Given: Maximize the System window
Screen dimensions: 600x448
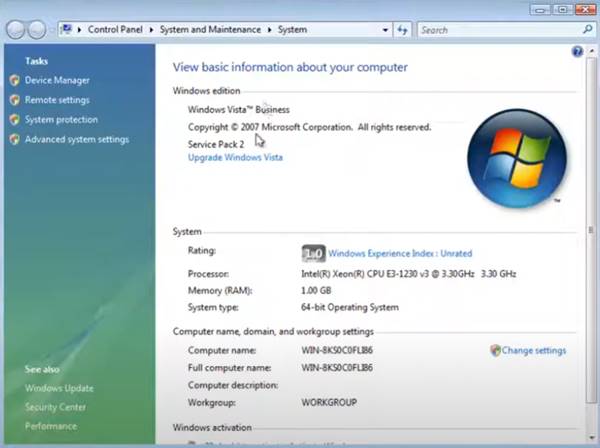Looking at the screenshot, I should coord(562,10).
